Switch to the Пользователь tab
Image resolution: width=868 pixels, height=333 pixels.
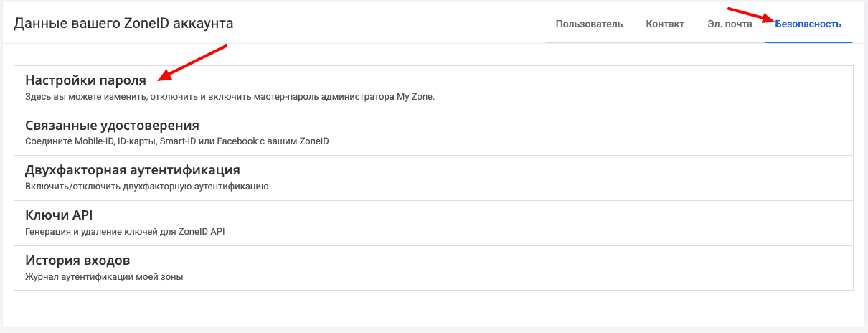click(589, 24)
